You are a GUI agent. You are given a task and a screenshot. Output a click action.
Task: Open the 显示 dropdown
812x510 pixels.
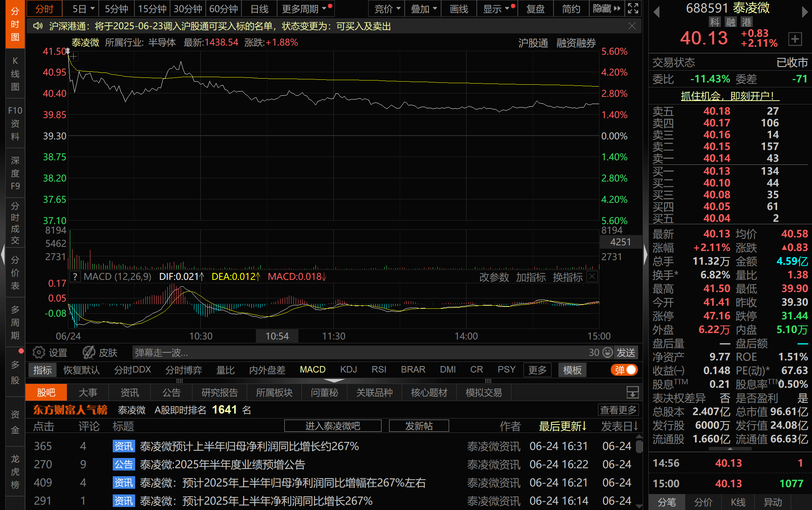pos(497,8)
